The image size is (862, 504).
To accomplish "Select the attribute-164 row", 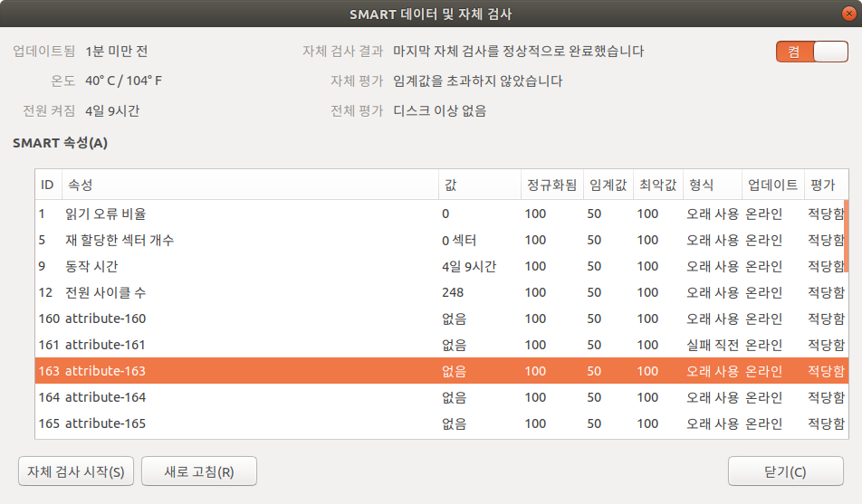I will point(442,397).
